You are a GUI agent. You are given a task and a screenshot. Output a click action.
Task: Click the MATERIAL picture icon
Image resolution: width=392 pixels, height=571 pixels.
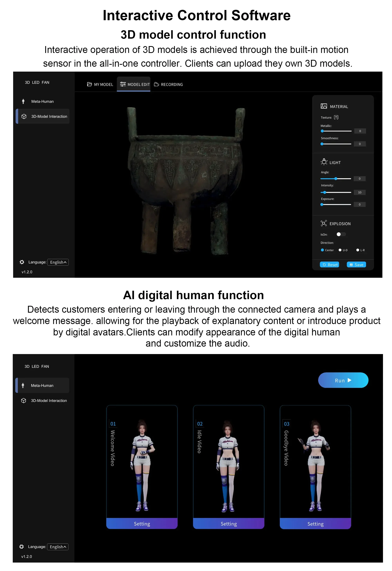coord(324,106)
